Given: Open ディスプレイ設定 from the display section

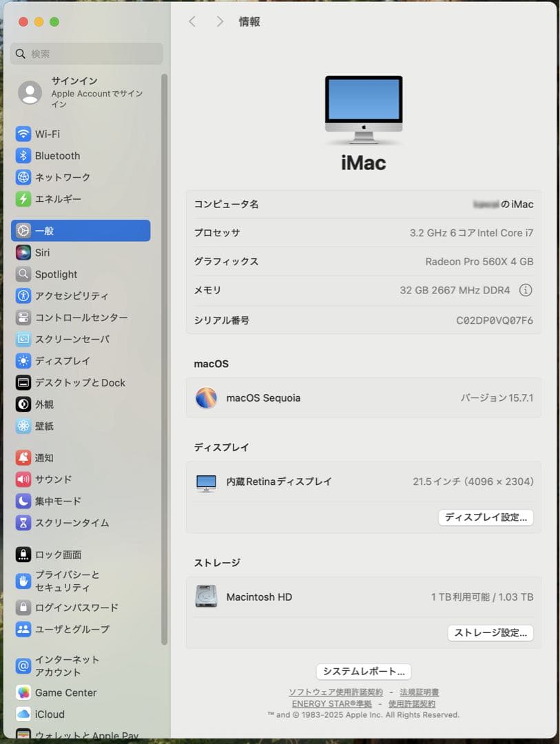Looking at the screenshot, I should coord(486,517).
